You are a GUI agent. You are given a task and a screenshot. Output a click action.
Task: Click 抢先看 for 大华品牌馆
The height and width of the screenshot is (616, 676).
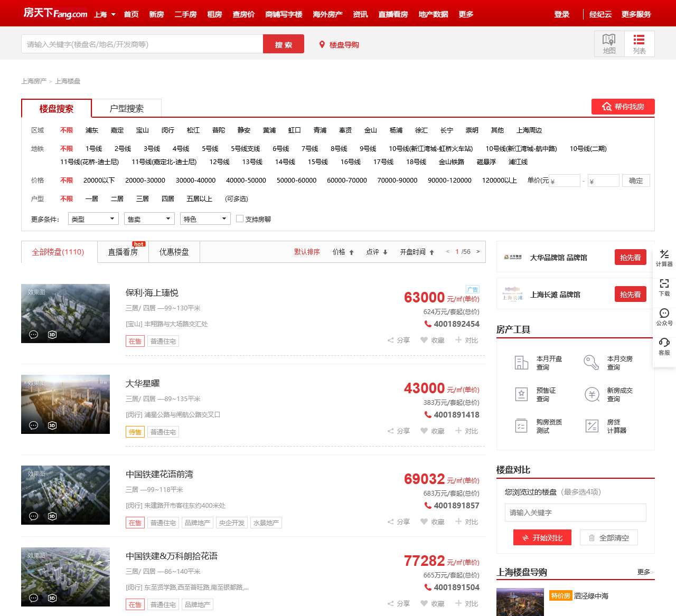pos(631,257)
